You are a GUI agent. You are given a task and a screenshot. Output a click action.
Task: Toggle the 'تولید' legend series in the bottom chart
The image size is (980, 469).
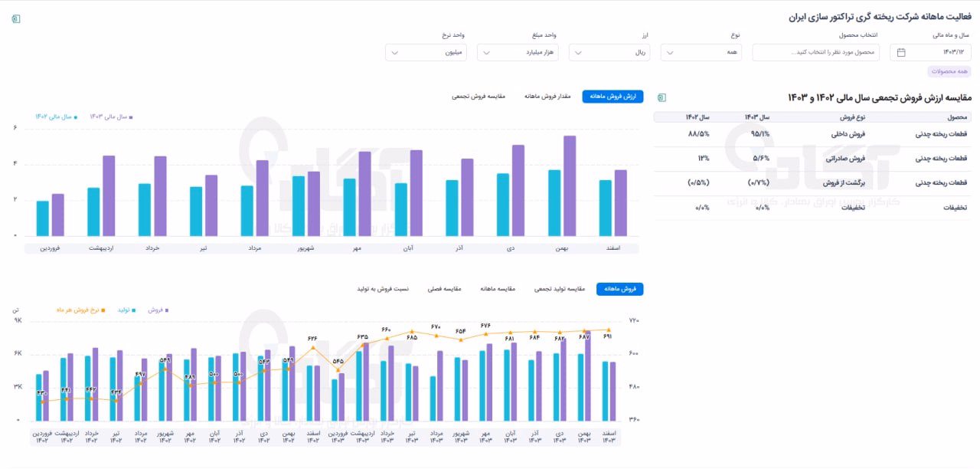click(x=126, y=310)
